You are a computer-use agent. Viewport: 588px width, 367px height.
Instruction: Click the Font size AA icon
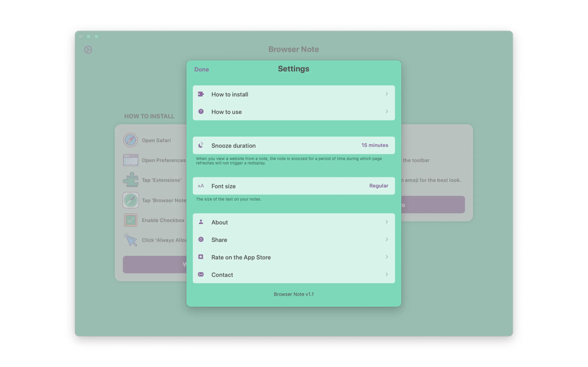pos(201,186)
